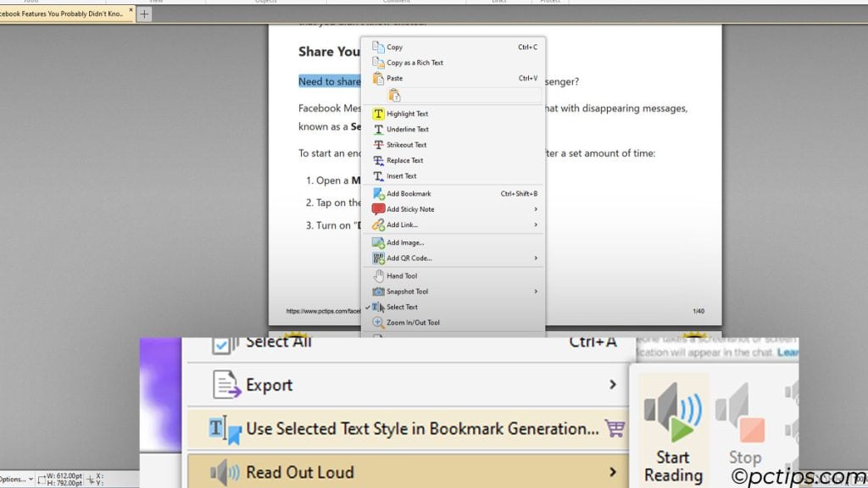
Task: Add a Bookmark from the context menu
Action: coord(407,193)
